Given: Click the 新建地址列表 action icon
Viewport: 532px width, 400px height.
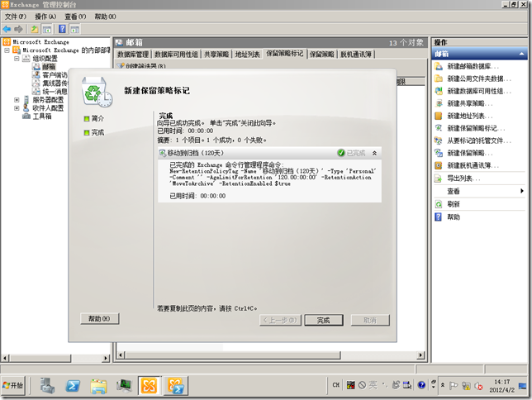Looking at the screenshot, I should pos(439,116).
